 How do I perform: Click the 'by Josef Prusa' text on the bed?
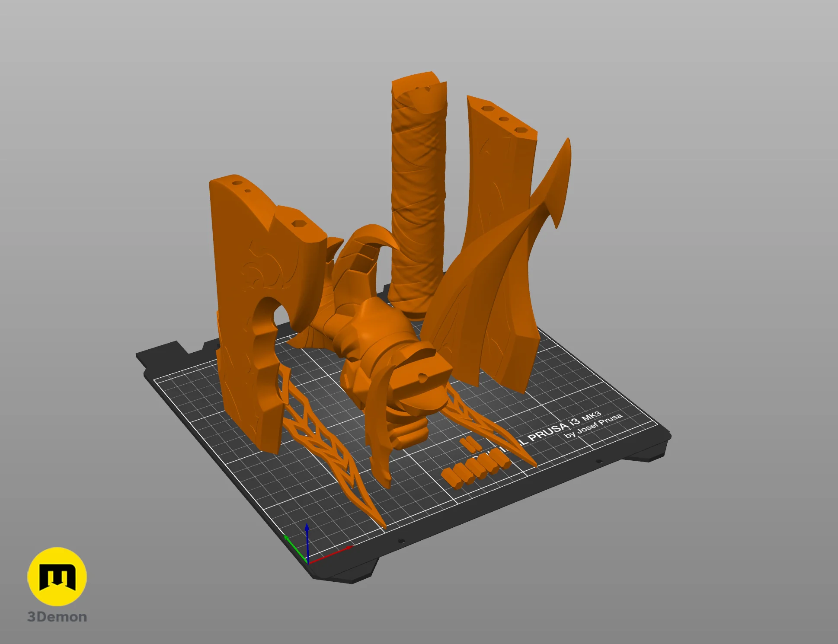tap(593, 426)
